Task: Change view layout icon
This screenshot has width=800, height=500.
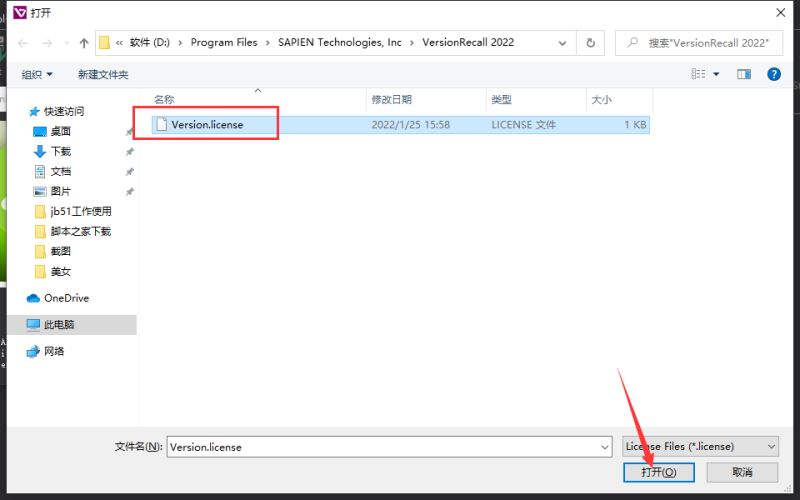Action: (x=698, y=74)
